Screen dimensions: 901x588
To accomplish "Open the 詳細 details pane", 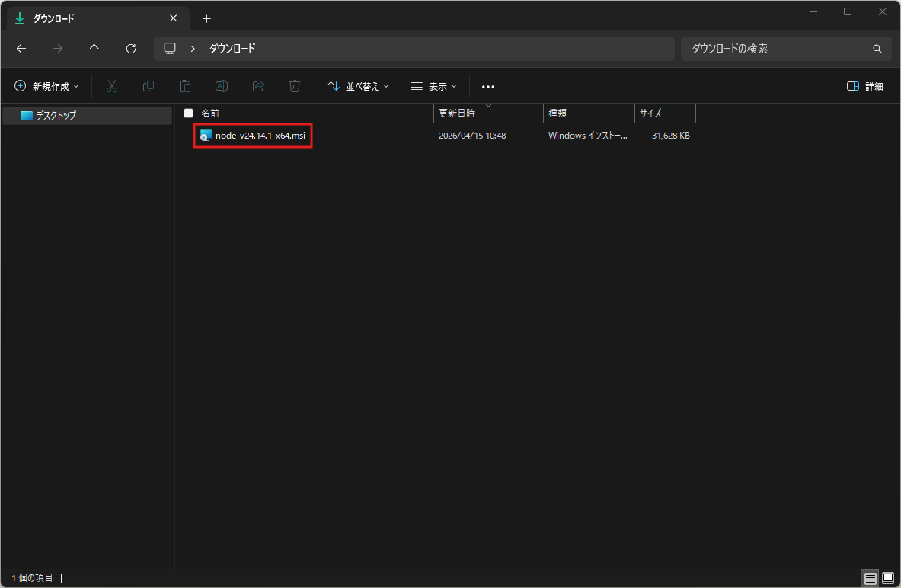I will 865,86.
